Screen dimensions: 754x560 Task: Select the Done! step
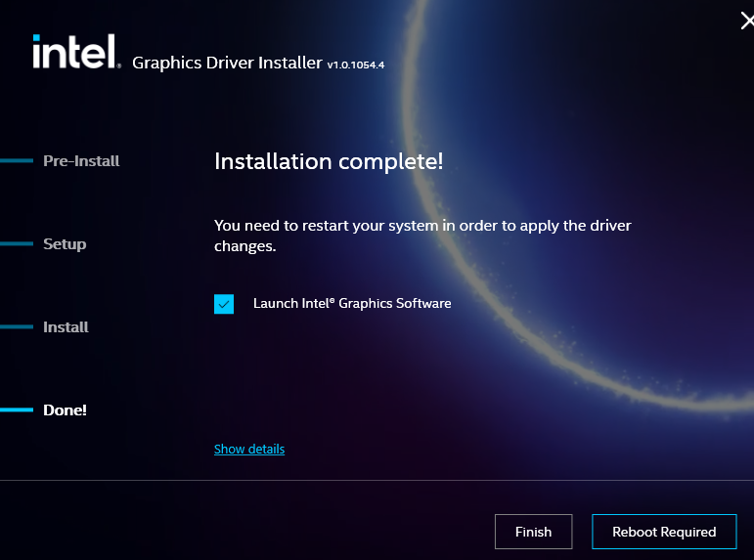pos(65,410)
